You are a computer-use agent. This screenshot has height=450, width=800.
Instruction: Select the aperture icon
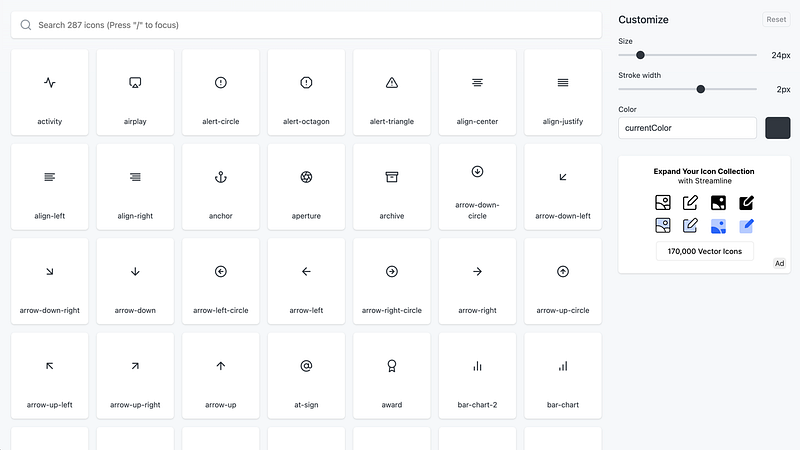pyautogui.click(x=306, y=187)
